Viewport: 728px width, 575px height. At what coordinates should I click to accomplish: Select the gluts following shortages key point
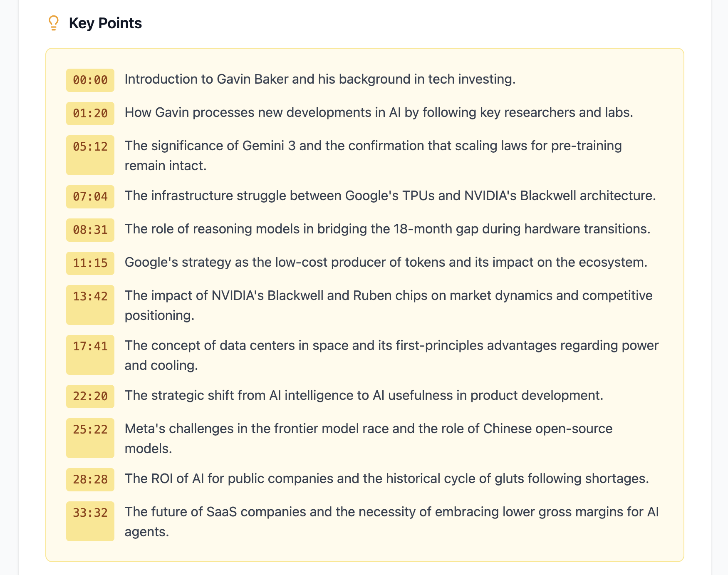387,479
